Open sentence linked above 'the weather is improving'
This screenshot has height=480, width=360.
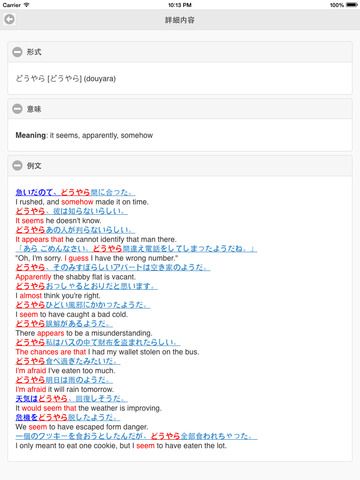(x=71, y=398)
